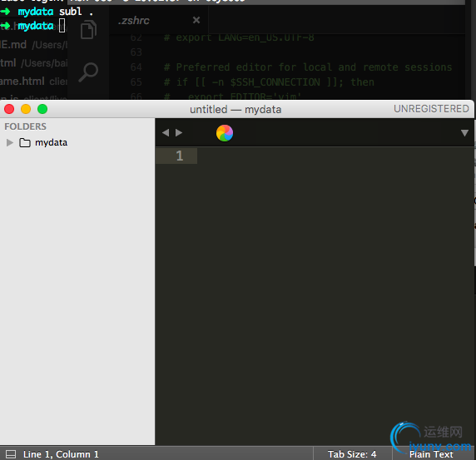Image resolution: width=476 pixels, height=460 pixels.
Task: Go to next tab with right arrow
Action: coord(179,132)
